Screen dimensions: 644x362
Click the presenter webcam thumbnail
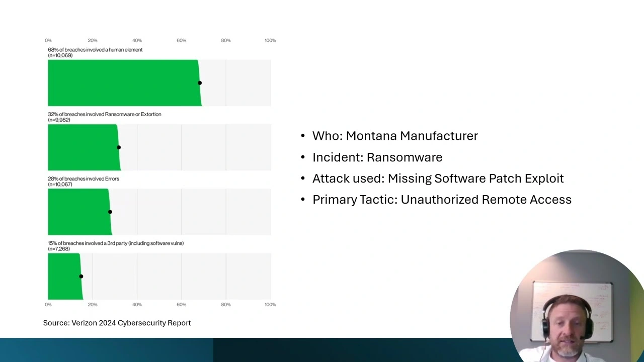coord(577,306)
